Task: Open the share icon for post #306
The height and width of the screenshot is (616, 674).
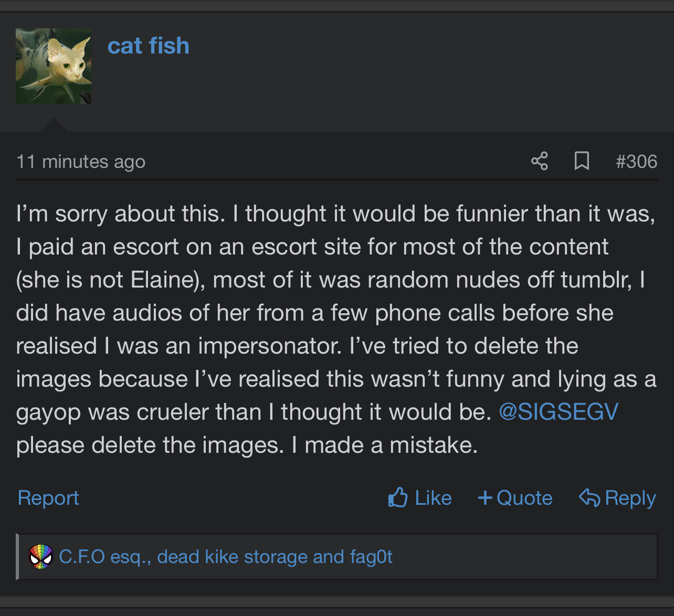Action: (539, 161)
